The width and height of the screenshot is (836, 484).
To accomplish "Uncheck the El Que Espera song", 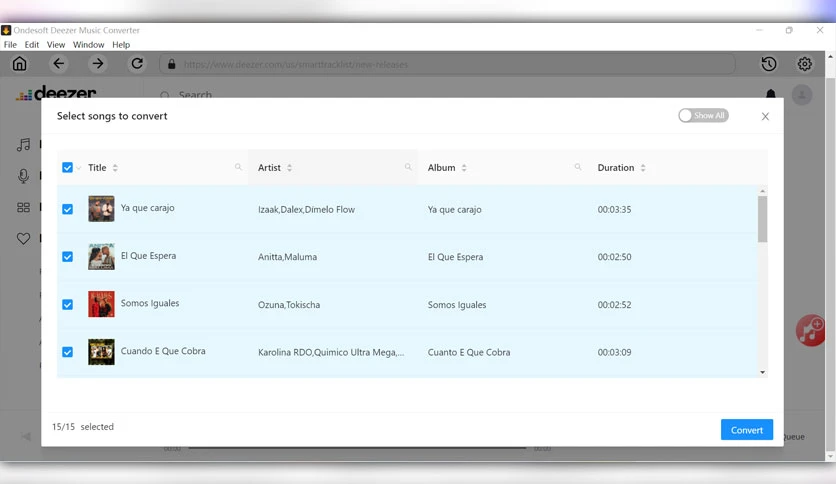I will 67,256.
